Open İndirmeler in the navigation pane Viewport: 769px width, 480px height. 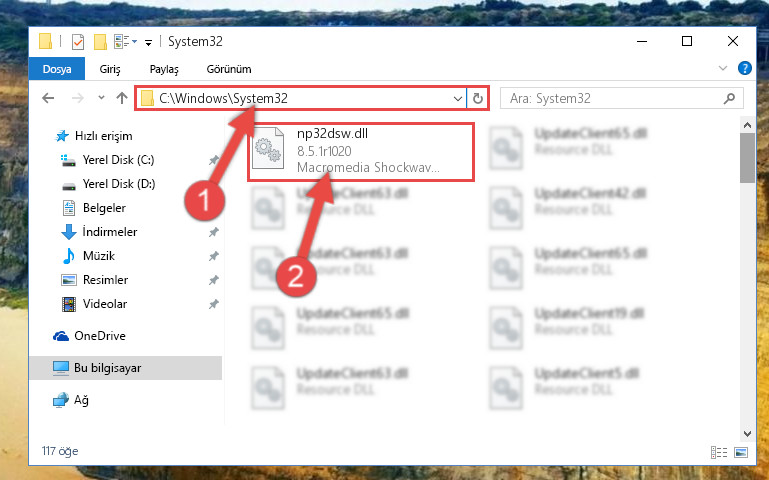point(110,231)
